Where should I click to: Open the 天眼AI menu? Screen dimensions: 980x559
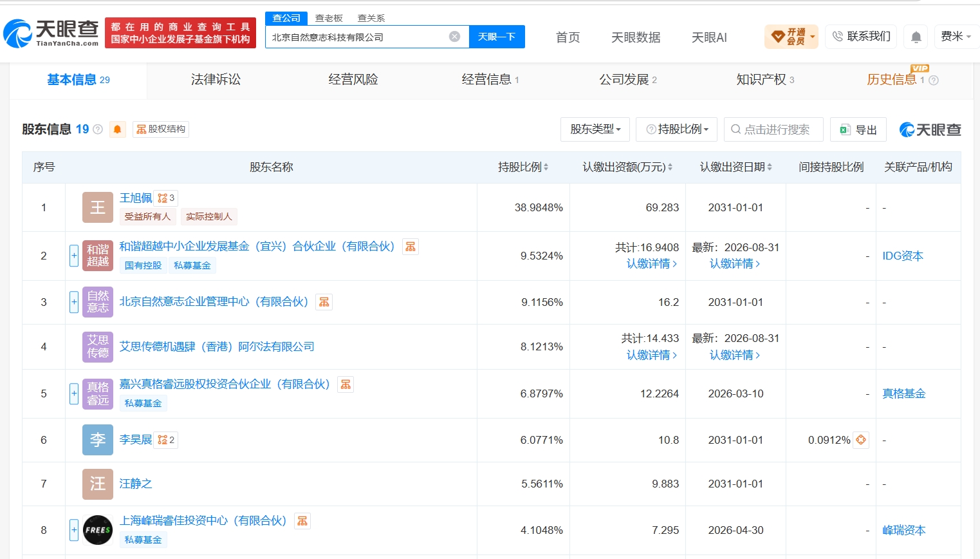709,37
